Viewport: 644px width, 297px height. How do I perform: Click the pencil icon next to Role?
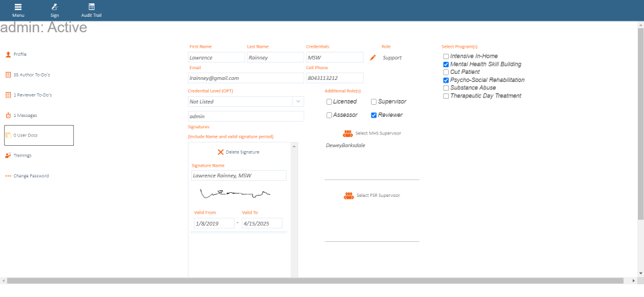click(x=373, y=58)
